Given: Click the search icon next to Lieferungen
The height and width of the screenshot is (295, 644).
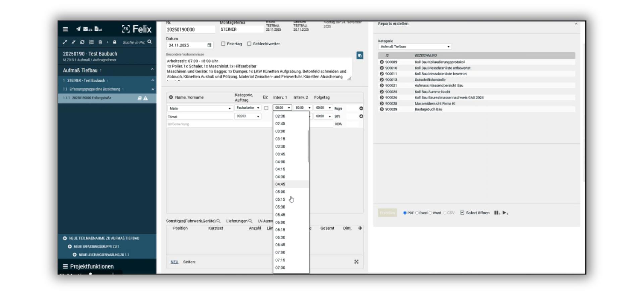Looking at the screenshot, I should click(250, 221).
